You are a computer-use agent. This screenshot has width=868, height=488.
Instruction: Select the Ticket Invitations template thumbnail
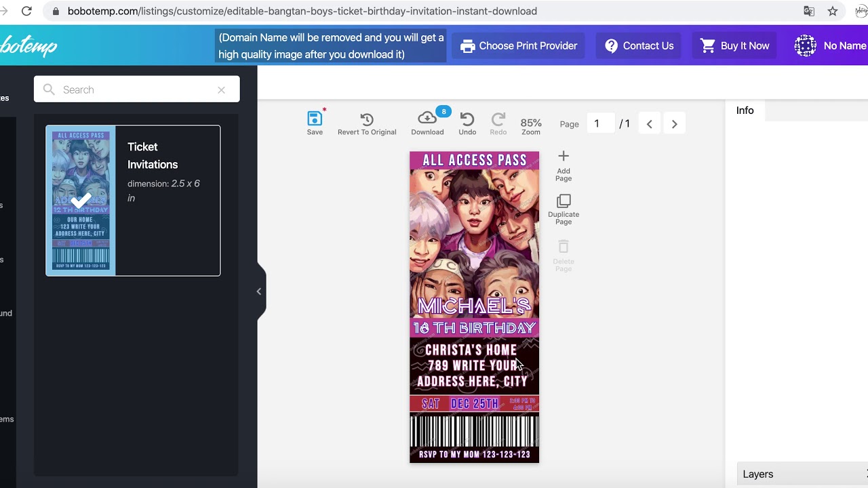pyautogui.click(x=81, y=201)
